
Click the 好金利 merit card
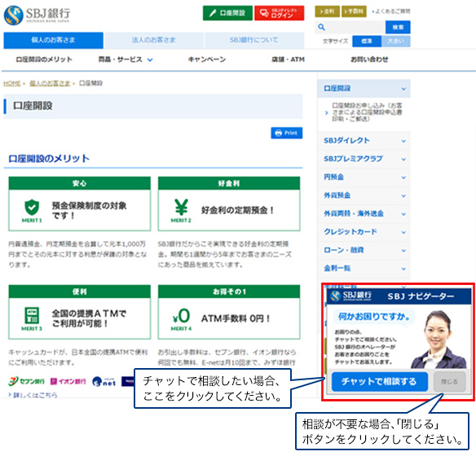(x=229, y=204)
